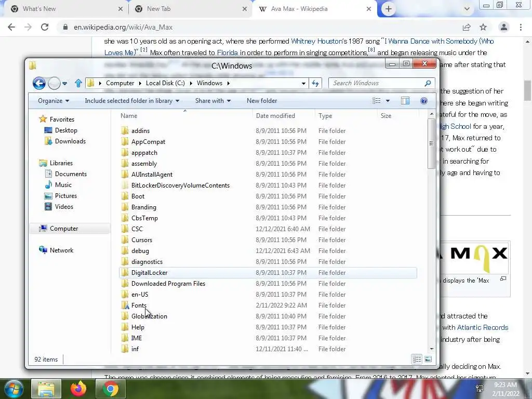Click the New folder button

pyautogui.click(x=262, y=101)
